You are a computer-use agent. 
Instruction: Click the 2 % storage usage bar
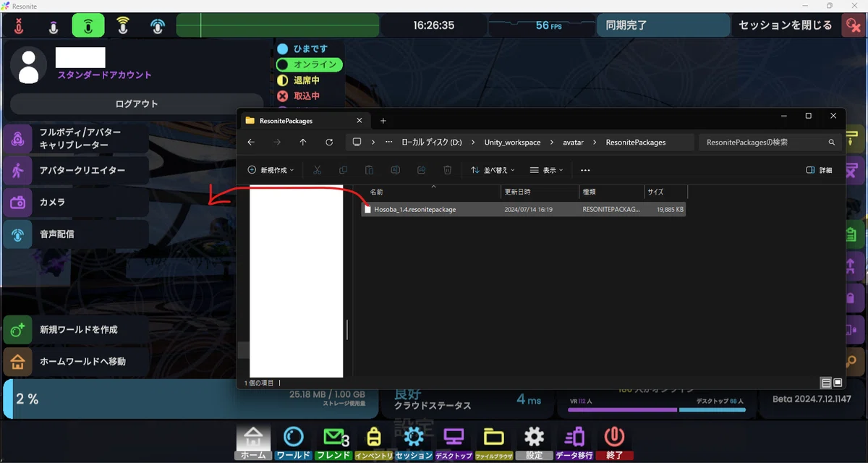(191, 399)
